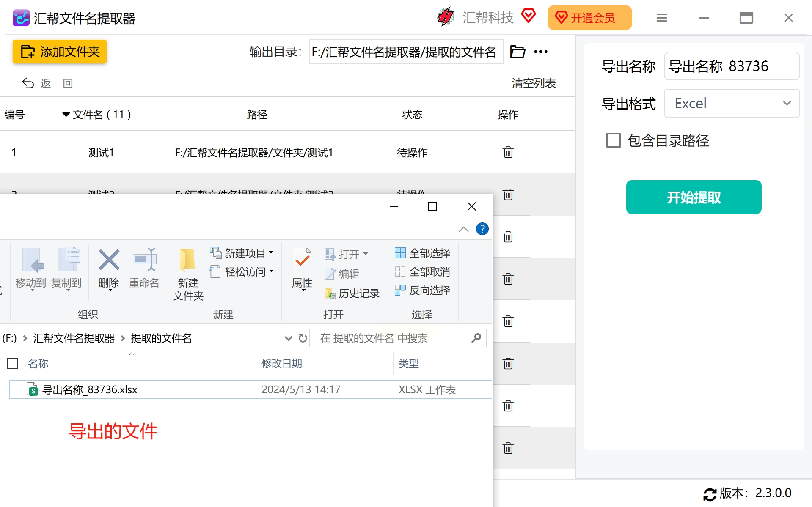The image size is (812, 507).
Task: Open Explorer help question mark icon
Action: click(x=482, y=229)
